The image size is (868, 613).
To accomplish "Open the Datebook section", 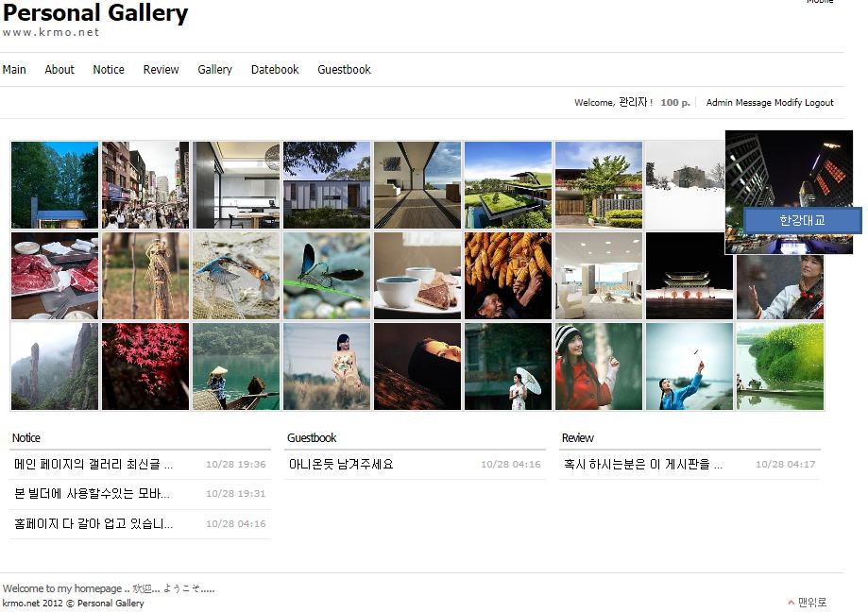I will [x=275, y=70].
